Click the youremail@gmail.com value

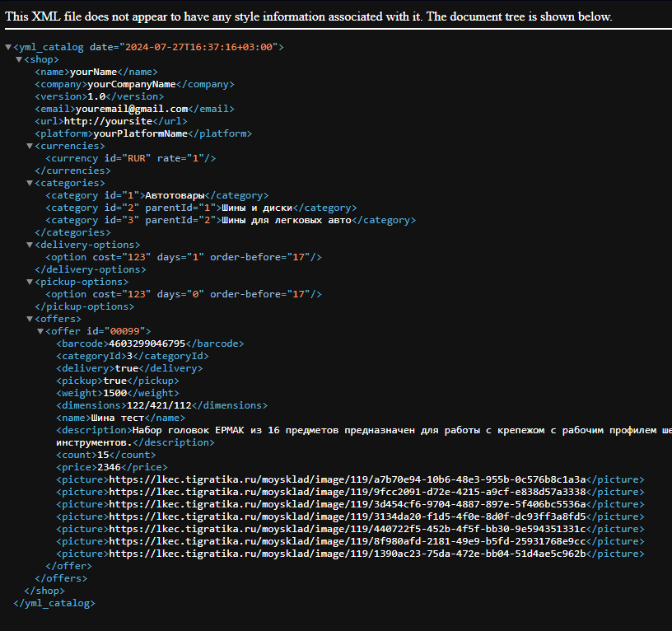[132, 109]
